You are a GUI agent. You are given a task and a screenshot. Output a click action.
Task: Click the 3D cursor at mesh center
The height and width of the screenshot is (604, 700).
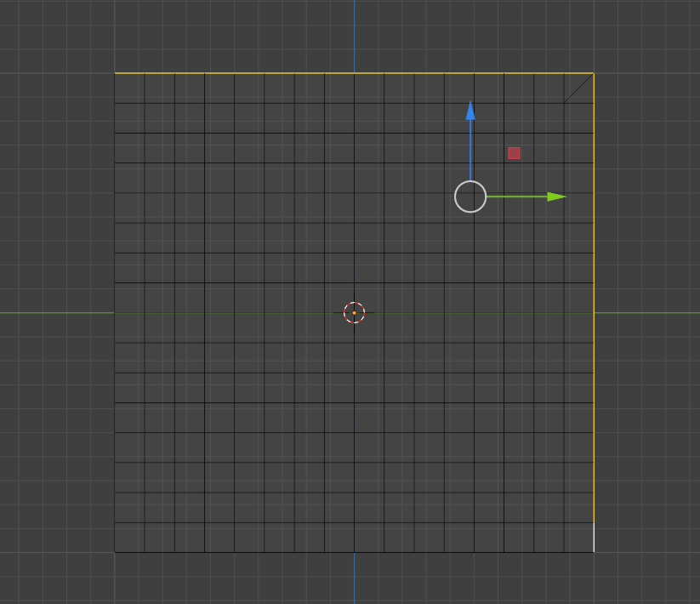coord(354,312)
